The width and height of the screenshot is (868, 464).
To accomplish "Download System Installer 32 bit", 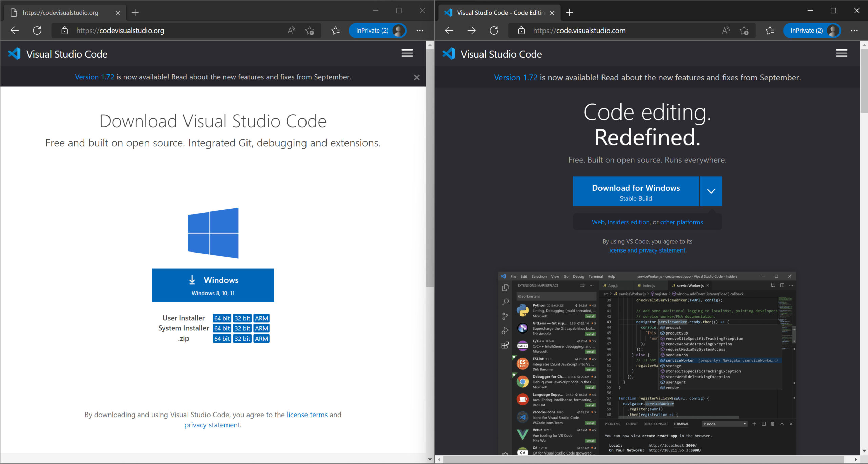I will pos(242,328).
